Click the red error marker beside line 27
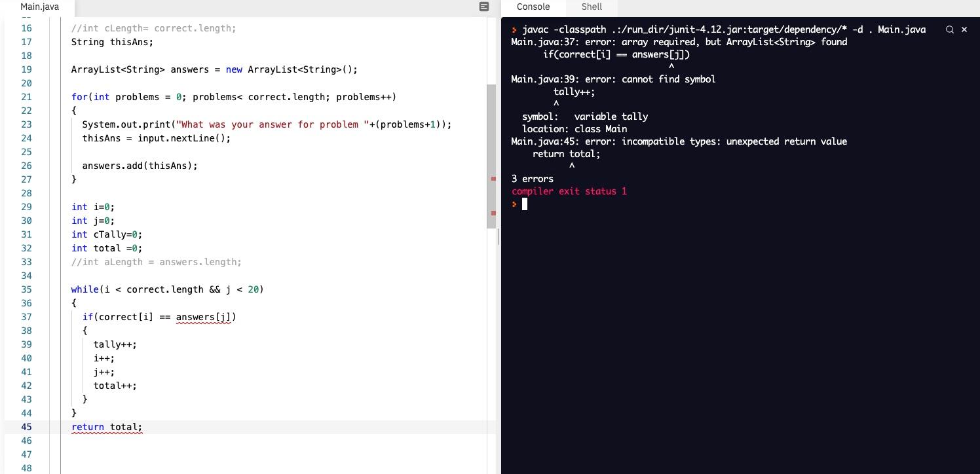The height and width of the screenshot is (474, 980). coord(493,177)
